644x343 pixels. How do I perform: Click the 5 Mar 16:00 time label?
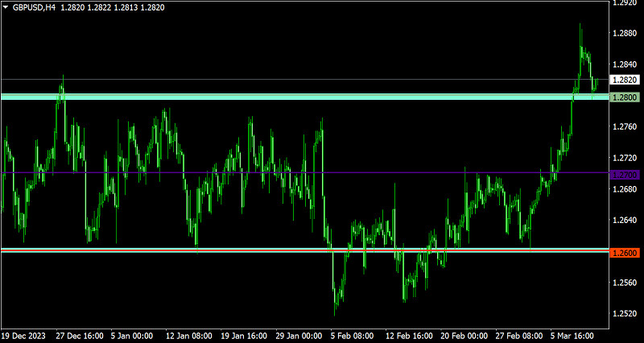[x=571, y=336]
